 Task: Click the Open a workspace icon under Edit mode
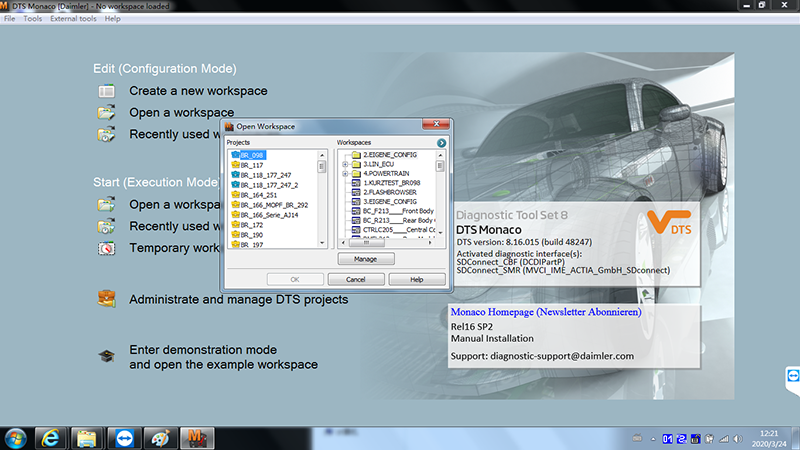click(107, 112)
